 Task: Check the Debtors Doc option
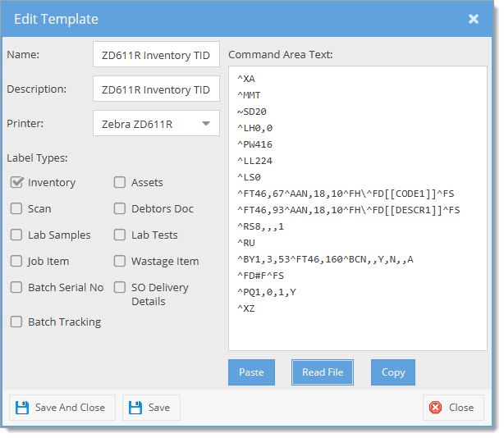pos(120,208)
